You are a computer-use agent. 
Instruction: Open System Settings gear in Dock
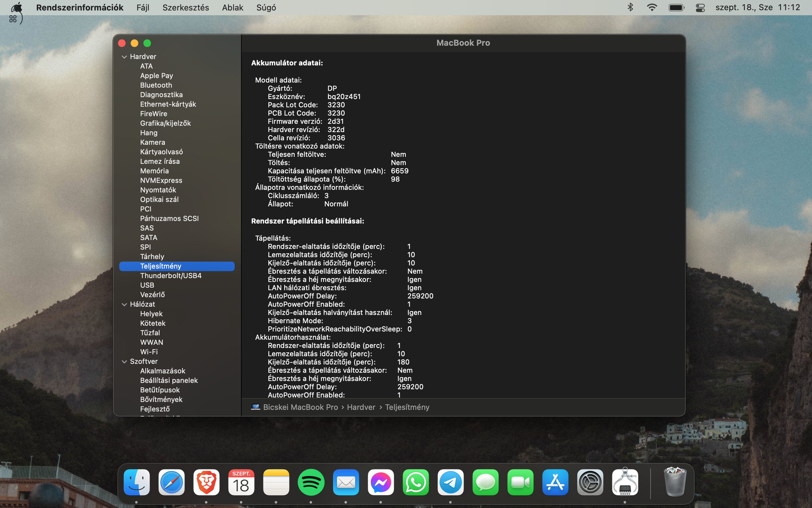pyautogui.click(x=590, y=483)
